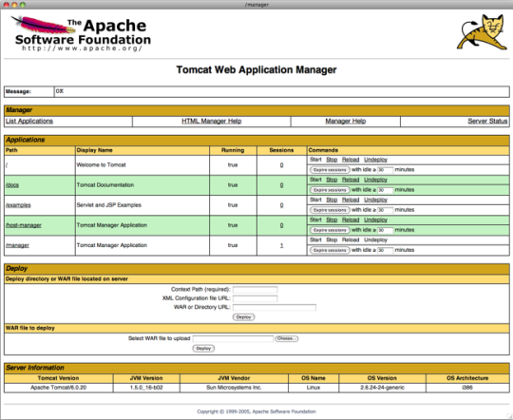Screen dimensions: 513x420
Task: Select the i386 OS Architecture cell
Action: pos(467,388)
